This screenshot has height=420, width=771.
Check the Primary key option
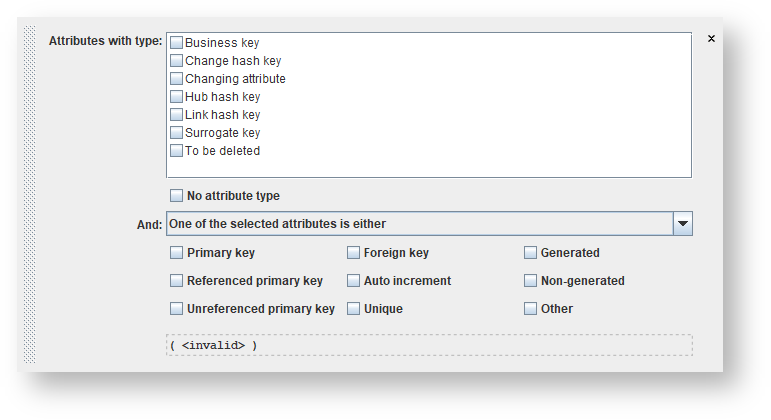coord(177,253)
